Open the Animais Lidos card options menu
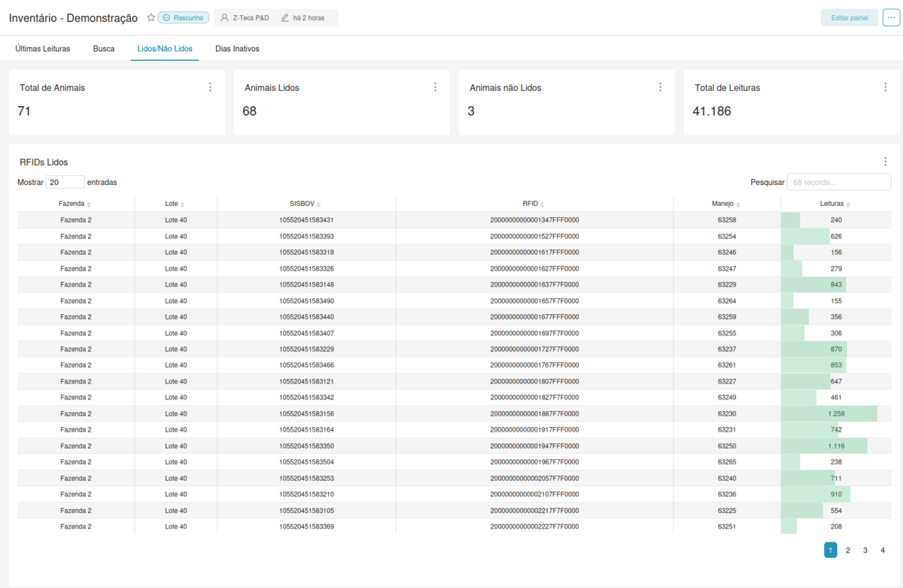 (x=435, y=86)
